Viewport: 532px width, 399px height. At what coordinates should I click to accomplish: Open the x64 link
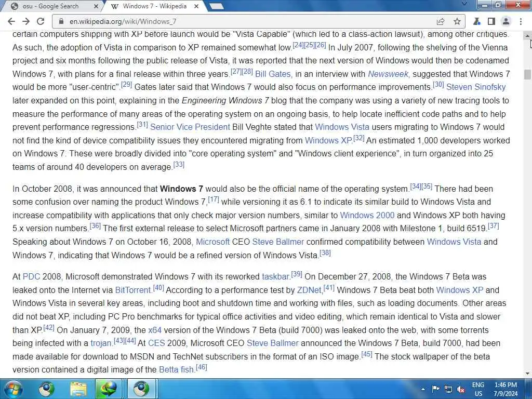(155, 330)
